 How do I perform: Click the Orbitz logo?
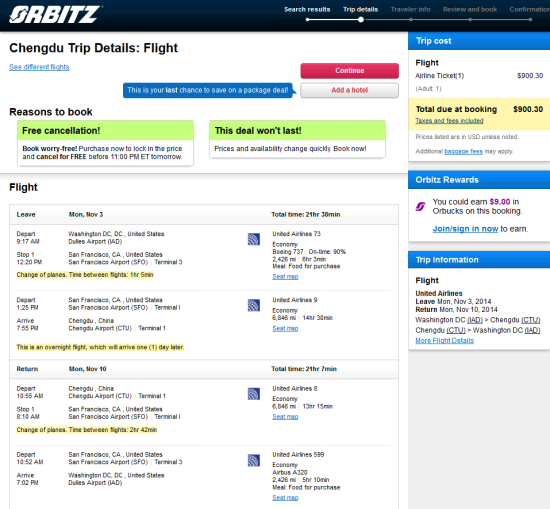click(x=55, y=15)
